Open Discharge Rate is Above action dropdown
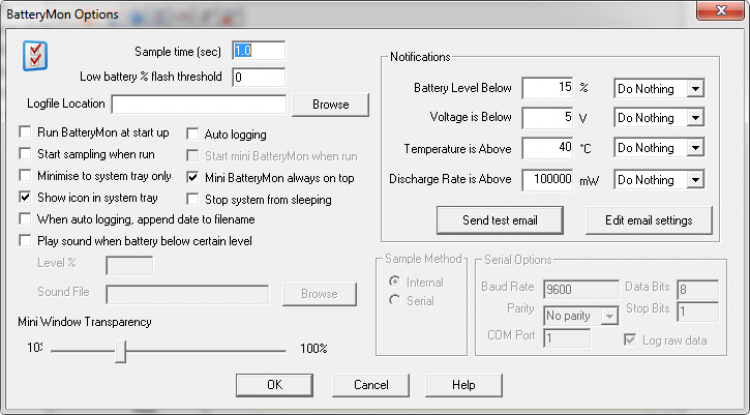Viewport: 750px width, 415px height. (x=695, y=180)
